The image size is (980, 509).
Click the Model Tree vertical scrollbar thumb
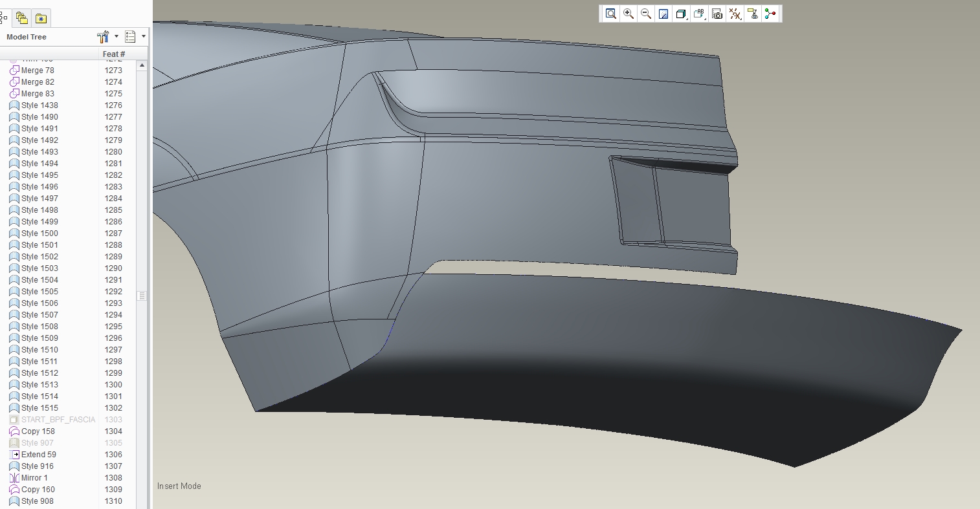click(142, 296)
